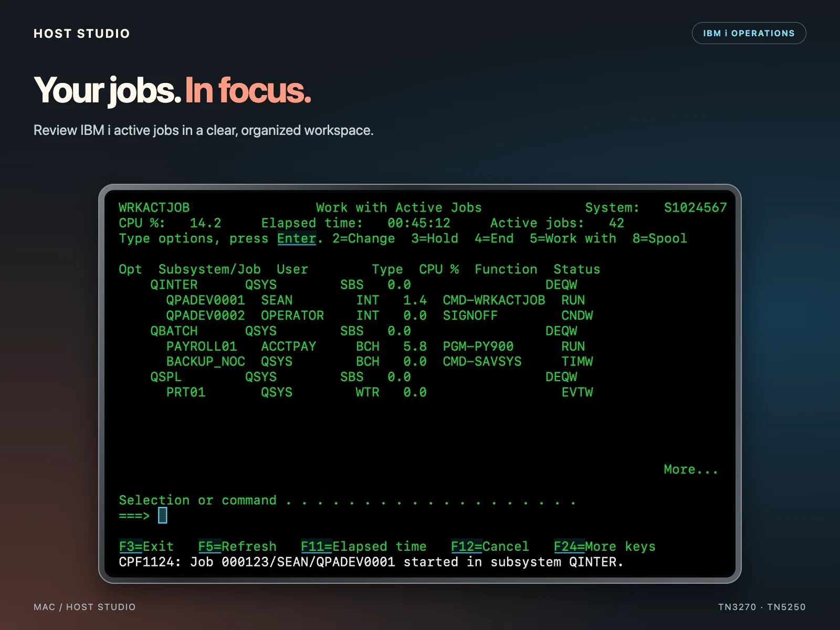Click the underlined Enter hotspot
The height and width of the screenshot is (630, 840).
coord(297,238)
